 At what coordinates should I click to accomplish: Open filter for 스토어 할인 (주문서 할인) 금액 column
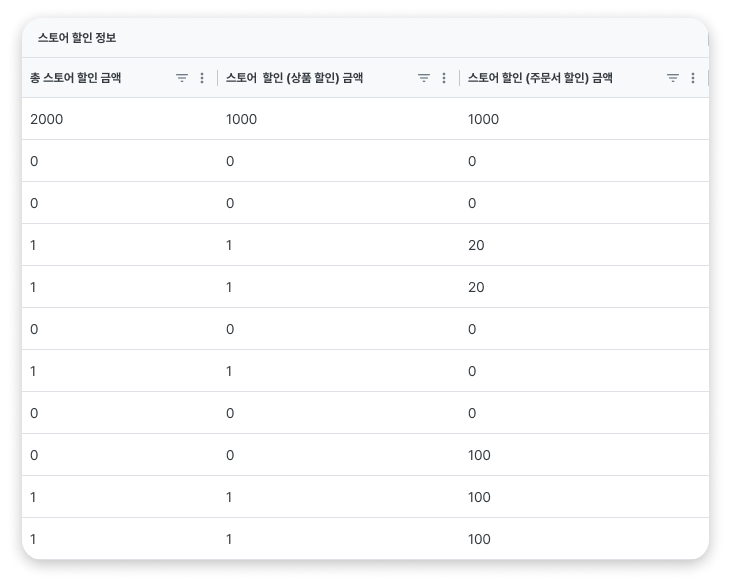[673, 78]
